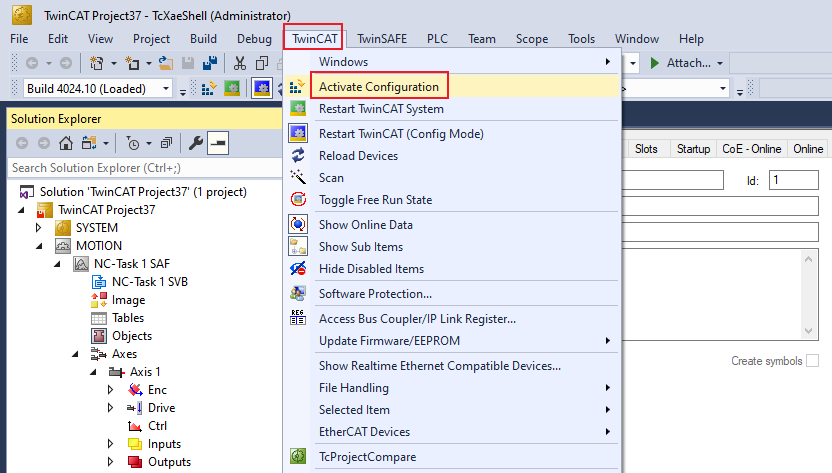This screenshot has width=832, height=473.
Task: Open the Add New Item dropdown arrow
Action: tap(149, 63)
